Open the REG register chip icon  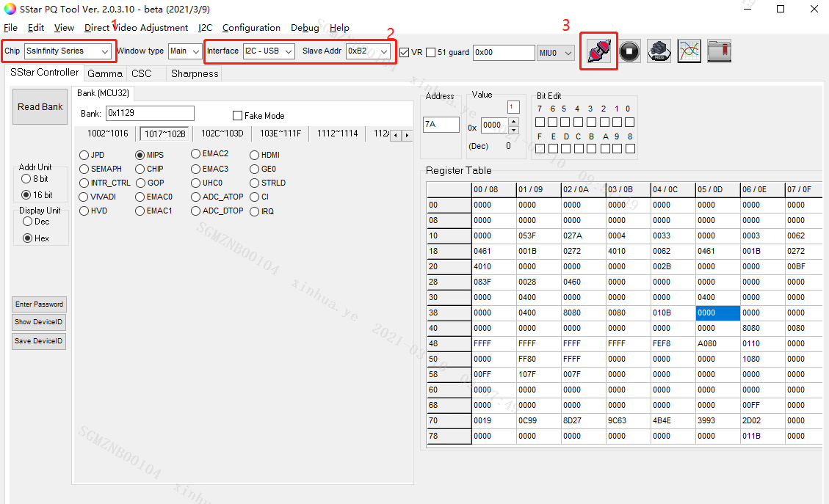[659, 51]
